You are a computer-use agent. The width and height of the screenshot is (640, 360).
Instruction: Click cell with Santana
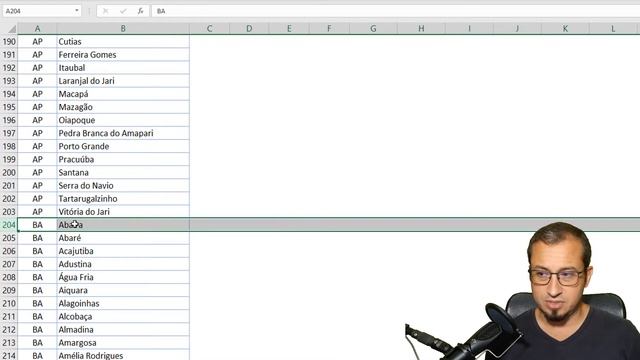[x=123, y=172]
